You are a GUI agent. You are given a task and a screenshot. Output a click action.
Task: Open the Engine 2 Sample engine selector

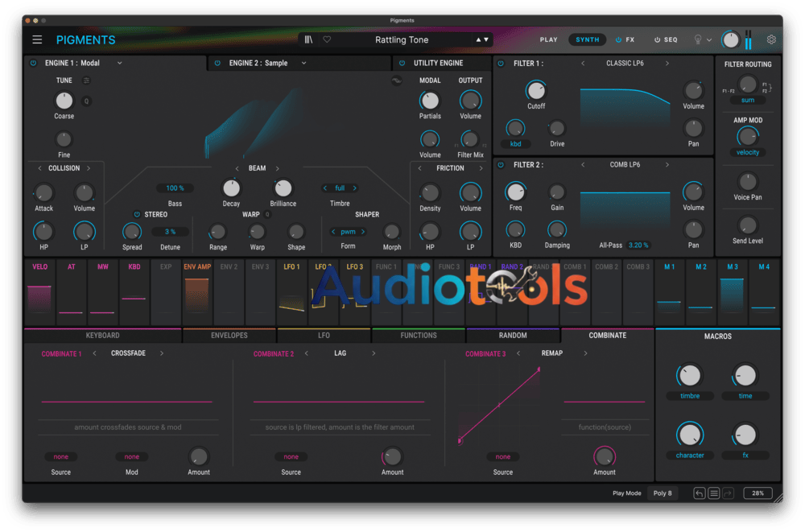(258, 63)
